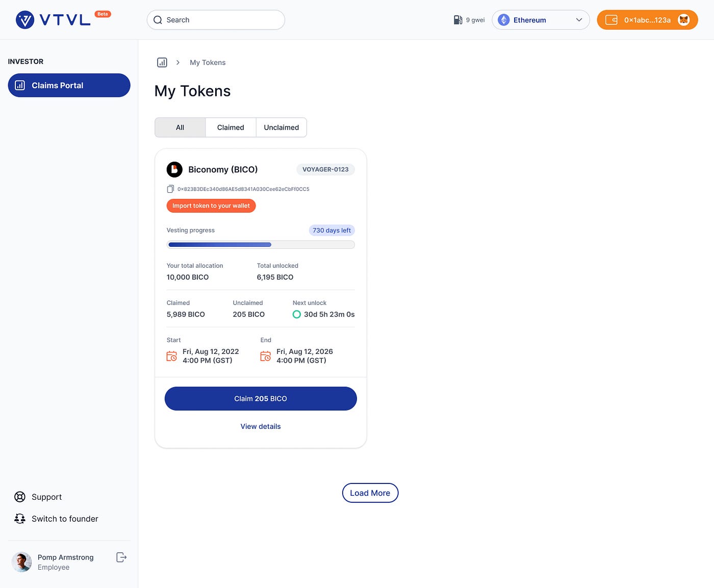The image size is (714, 588).
Task: Click the 10,000 BICO total allocation value
Action: coord(188,277)
